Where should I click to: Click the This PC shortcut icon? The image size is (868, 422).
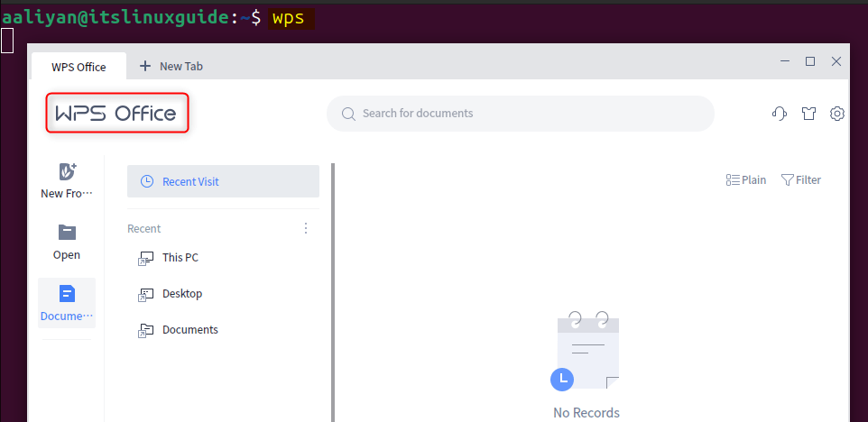coord(145,258)
